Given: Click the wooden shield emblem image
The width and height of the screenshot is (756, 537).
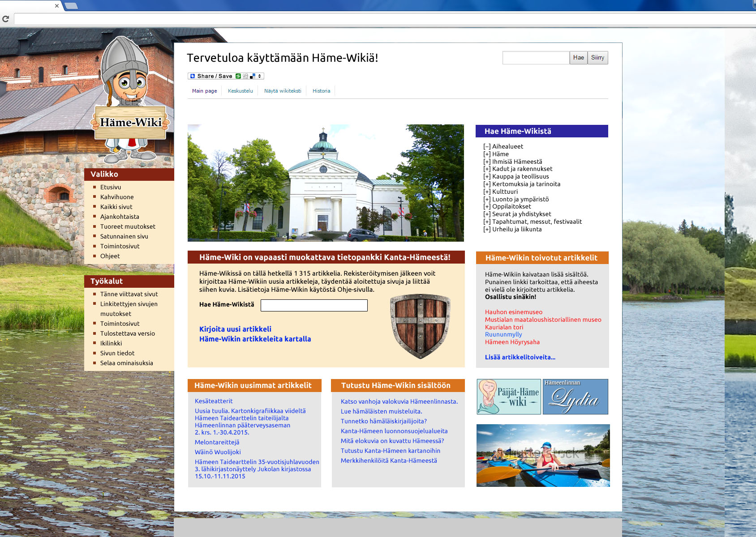Looking at the screenshot, I should coord(420,326).
